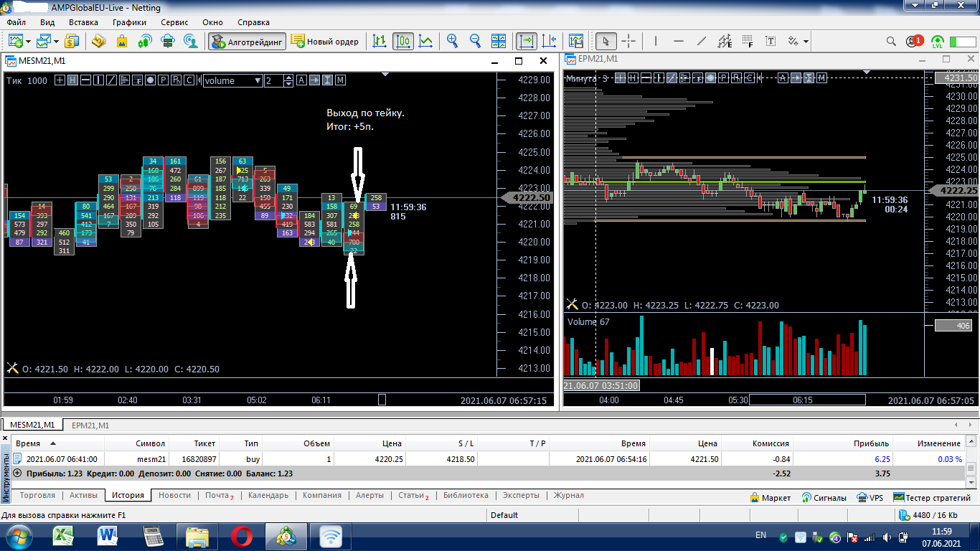Select the vertical line drawing tool
The height and width of the screenshot is (551, 980).
[x=656, y=41]
